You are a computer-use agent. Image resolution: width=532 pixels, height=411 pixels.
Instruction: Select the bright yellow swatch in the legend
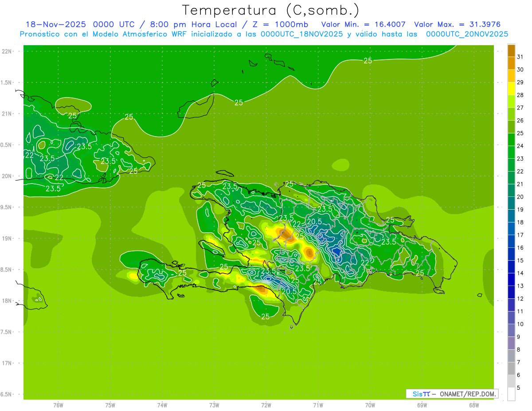511,89
